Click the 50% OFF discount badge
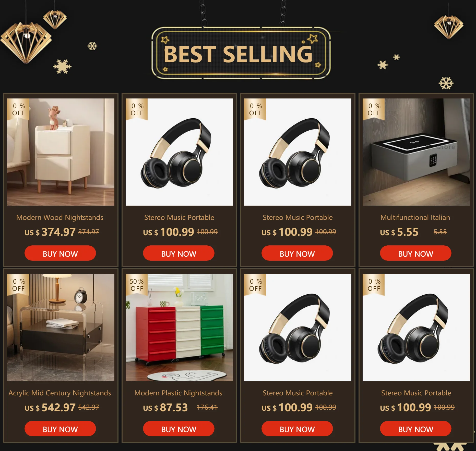Screen dimensions: 476x451 [137, 285]
